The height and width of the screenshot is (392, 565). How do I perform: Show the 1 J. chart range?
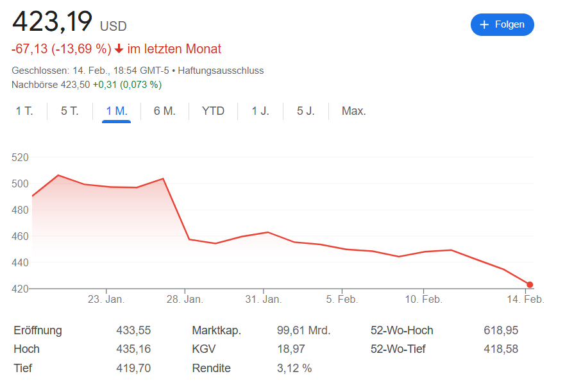click(260, 111)
